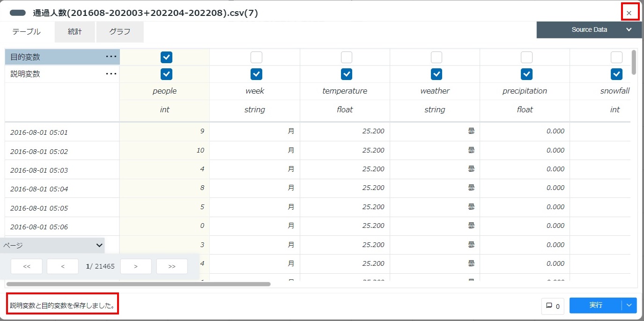This screenshot has height=321, width=644.
Task: Switch to the グラフ tab
Action: pyautogui.click(x=119, y=32)
